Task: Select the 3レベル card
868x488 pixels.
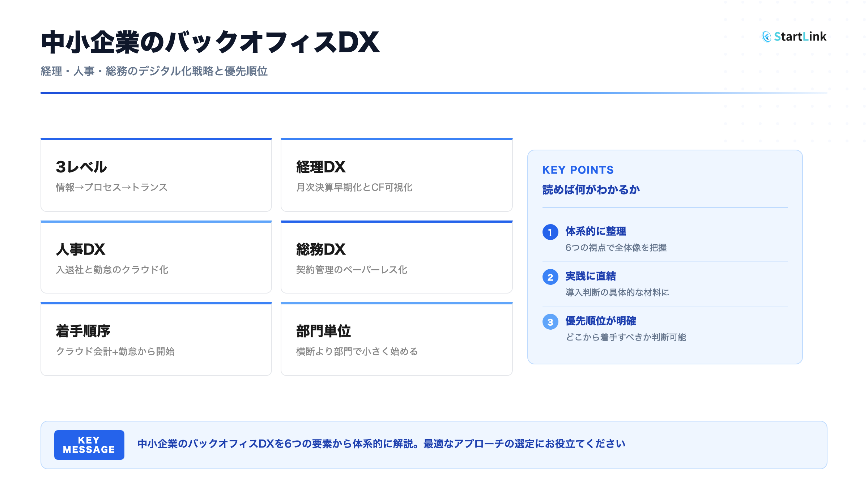Action: point(156,175)
